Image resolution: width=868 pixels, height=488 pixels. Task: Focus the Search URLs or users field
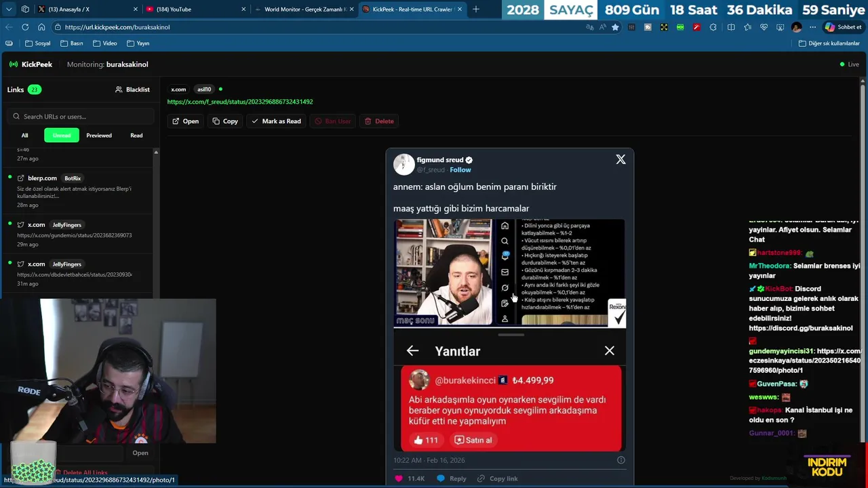[x=82, y=116]
